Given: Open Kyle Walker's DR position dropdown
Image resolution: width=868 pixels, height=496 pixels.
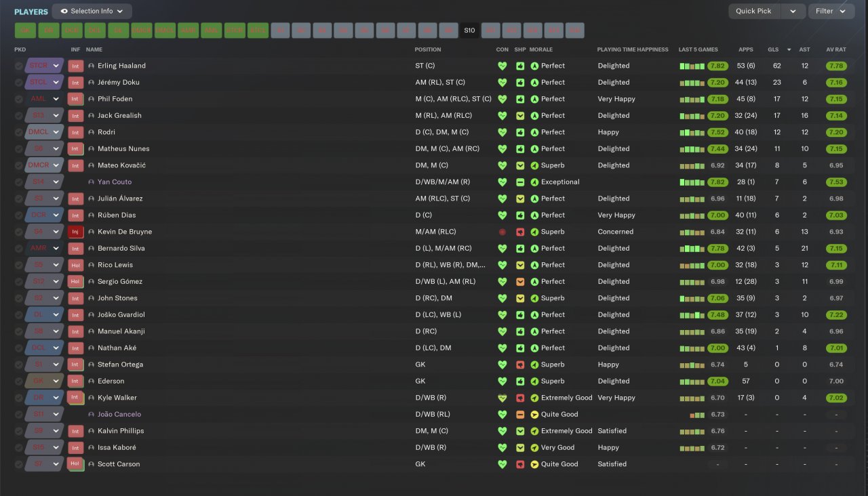Looking at the screenshot, I should point(44,398).
